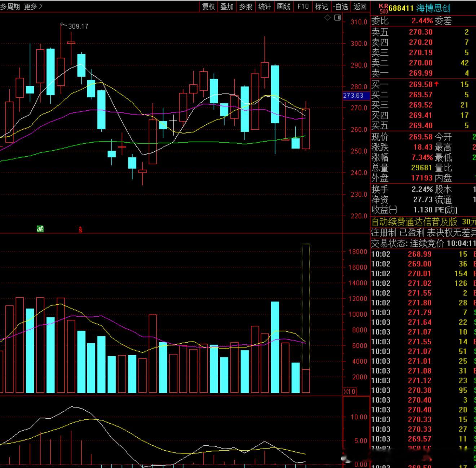The height and width of the screenshot is (468, 476).
Task: Open F10 company information
Action: [x=303, y=6]
